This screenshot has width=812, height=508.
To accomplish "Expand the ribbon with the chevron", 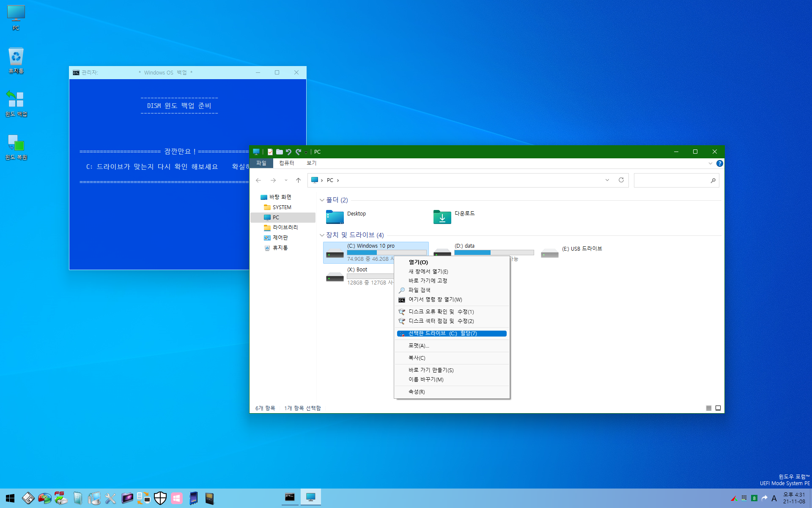I will coord(710,163).
